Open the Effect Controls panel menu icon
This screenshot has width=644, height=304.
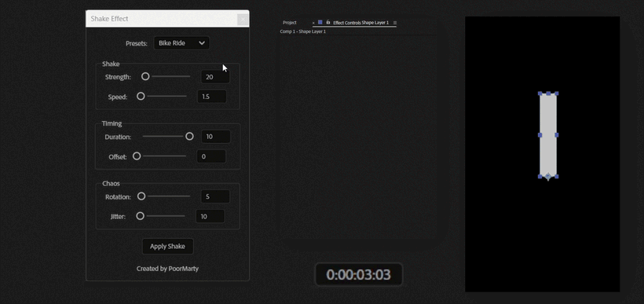[x=395, y=23]
